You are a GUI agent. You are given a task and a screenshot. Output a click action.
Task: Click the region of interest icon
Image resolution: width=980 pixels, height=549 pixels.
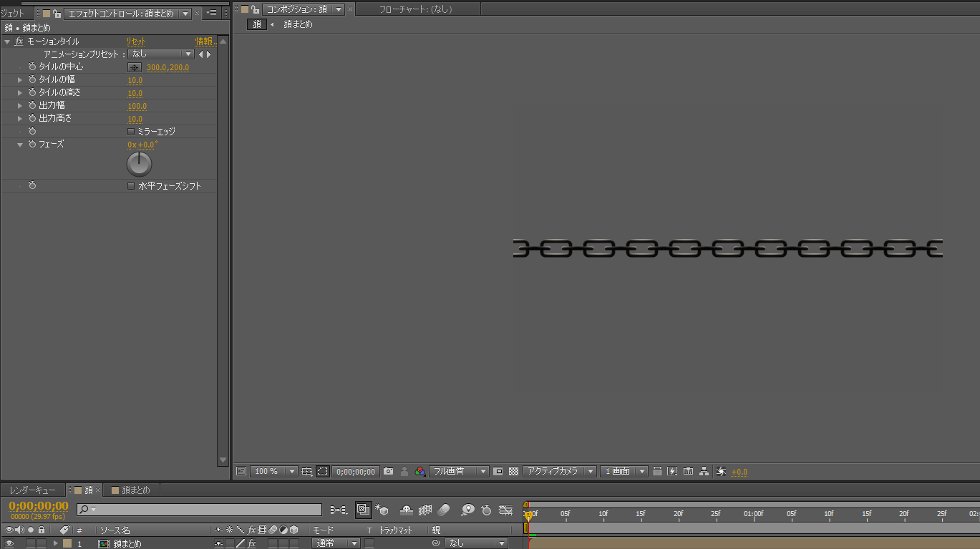(x=498, y=471)
